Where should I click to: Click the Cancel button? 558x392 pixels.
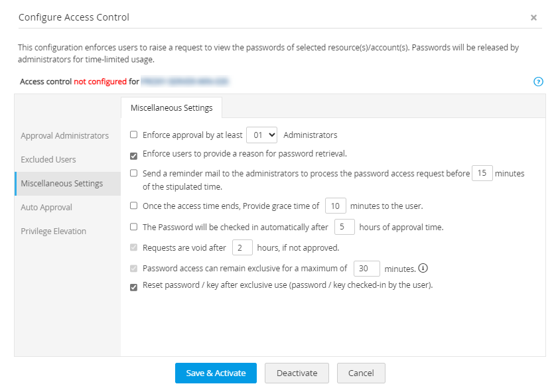tap(361, 373)
